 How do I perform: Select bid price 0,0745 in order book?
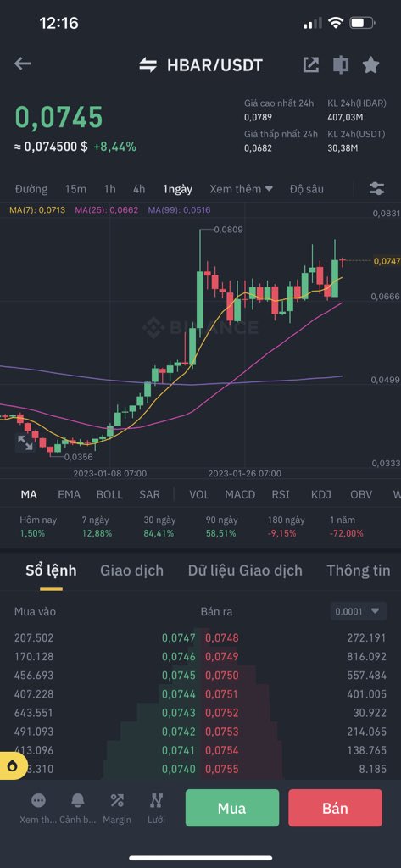point(179,676)
